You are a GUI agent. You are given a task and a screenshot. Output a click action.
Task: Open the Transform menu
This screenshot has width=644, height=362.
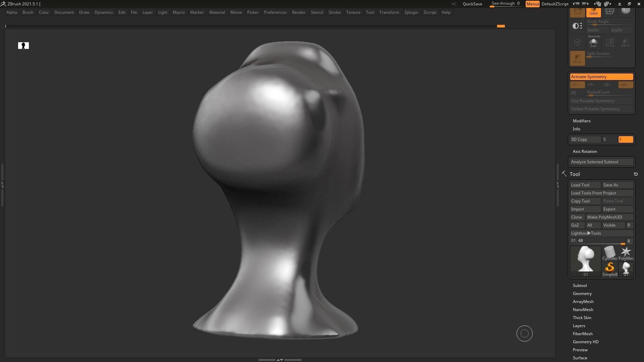click(x=389, y=12)
